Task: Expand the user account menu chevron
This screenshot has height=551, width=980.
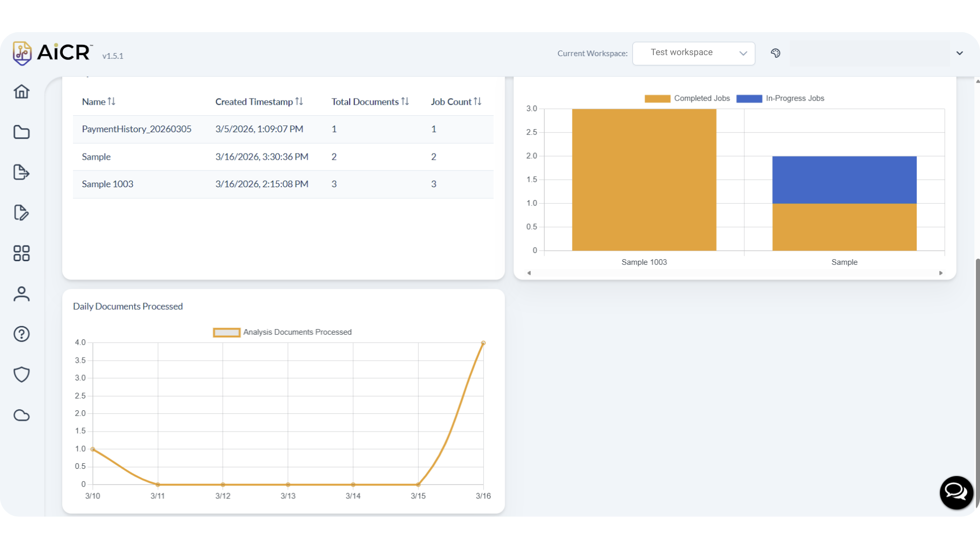Action: coord(960,53)
